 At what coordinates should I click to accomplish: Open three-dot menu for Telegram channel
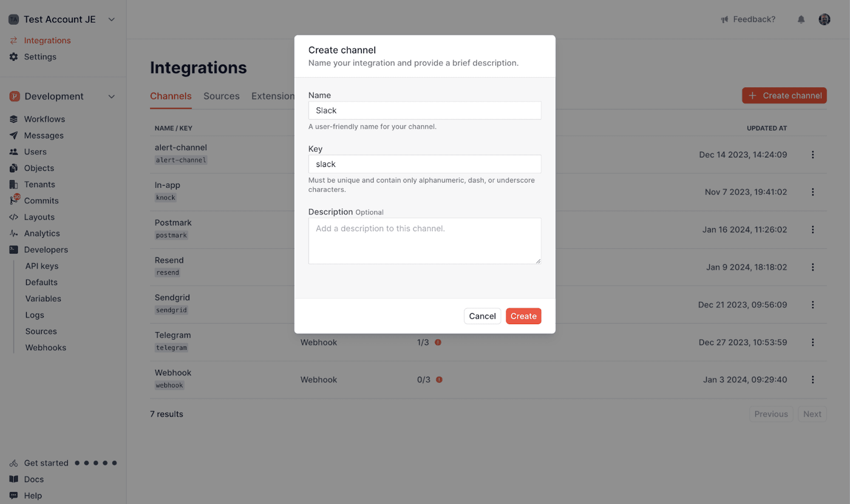click(x=813, y=342)
